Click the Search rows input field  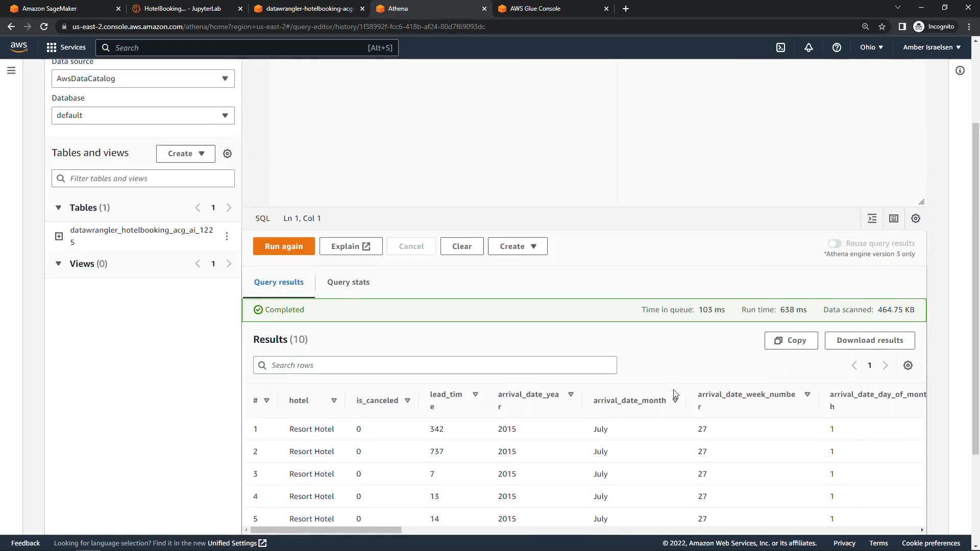point(435,365)
